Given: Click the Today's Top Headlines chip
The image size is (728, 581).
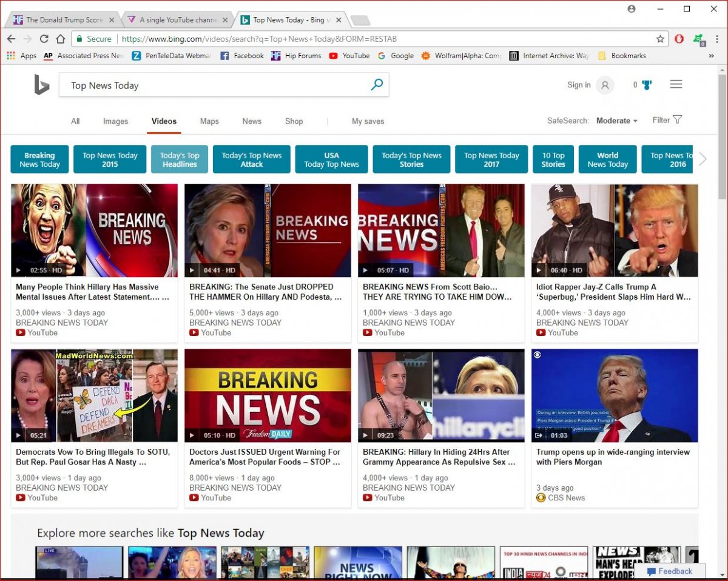Looking at the screenshot, I should click(x=180, y=160).
